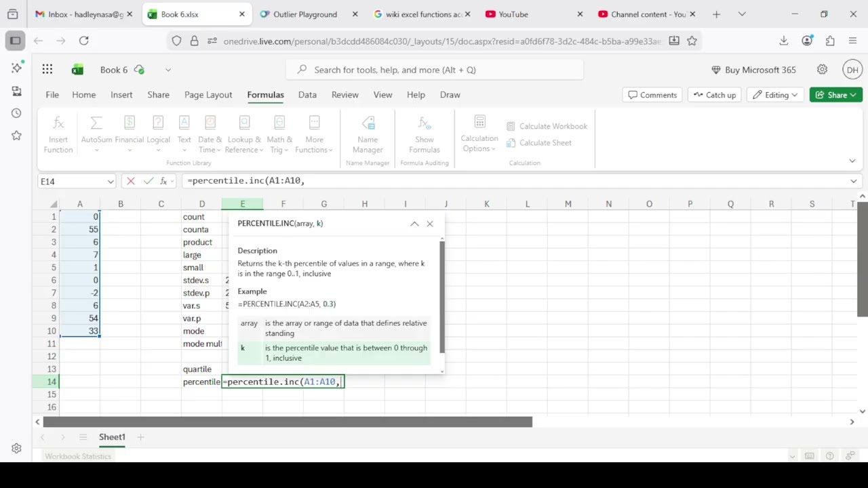Click the Show Formulas icon

tap(425, 134)
